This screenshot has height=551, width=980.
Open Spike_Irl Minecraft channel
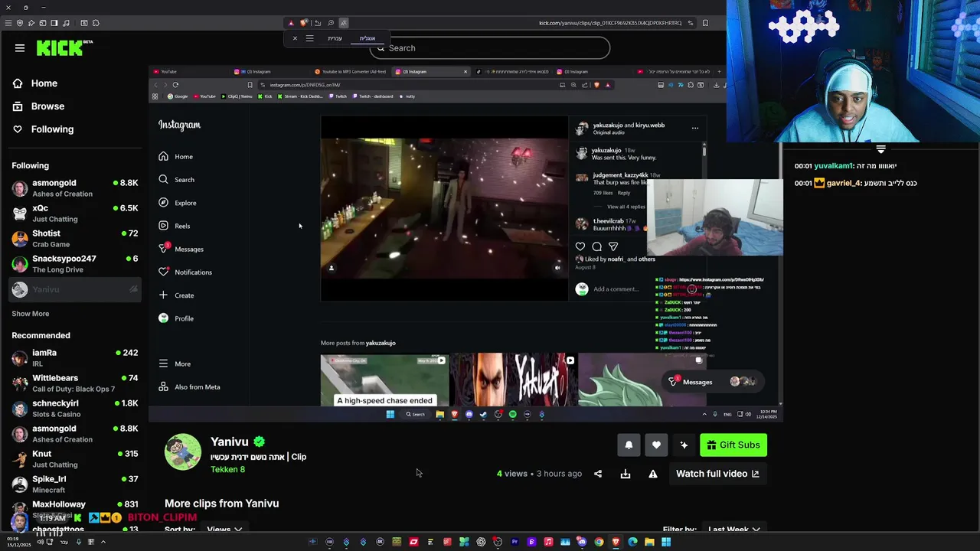pyautogui.click(x=74, y=484)
